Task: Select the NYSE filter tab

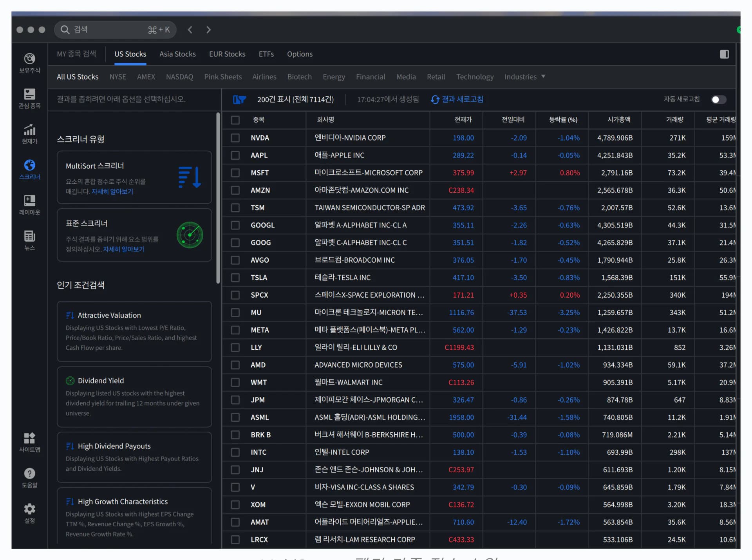Action: point(118,77)
